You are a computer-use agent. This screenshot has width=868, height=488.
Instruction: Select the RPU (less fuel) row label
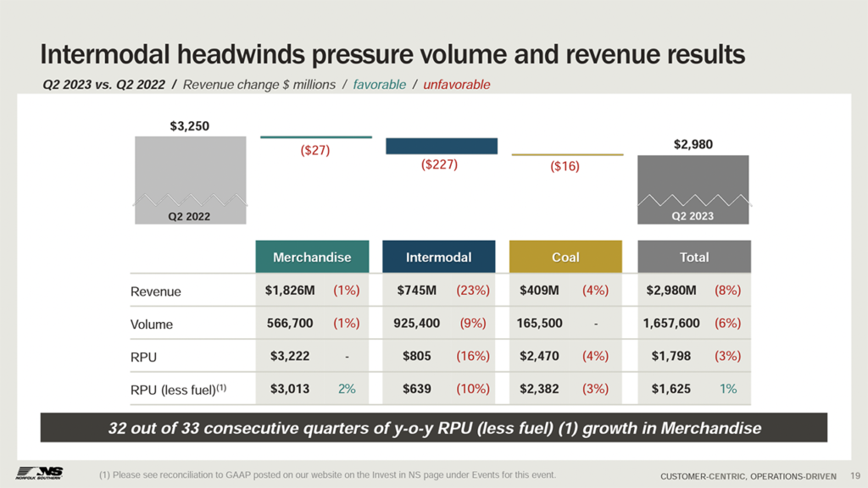point(178,390)
